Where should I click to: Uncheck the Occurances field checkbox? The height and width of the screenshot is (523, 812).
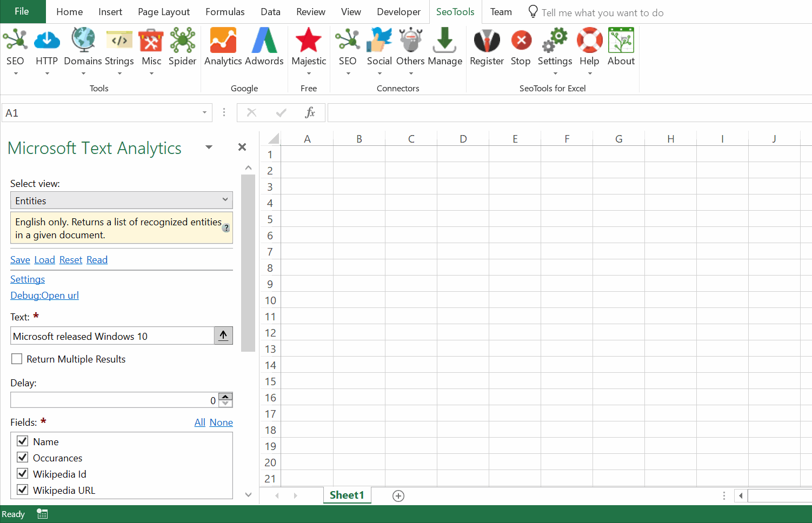(23, 457)
